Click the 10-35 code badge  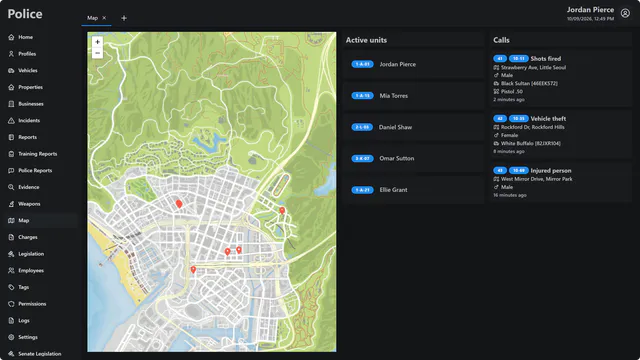click(518, 119)
